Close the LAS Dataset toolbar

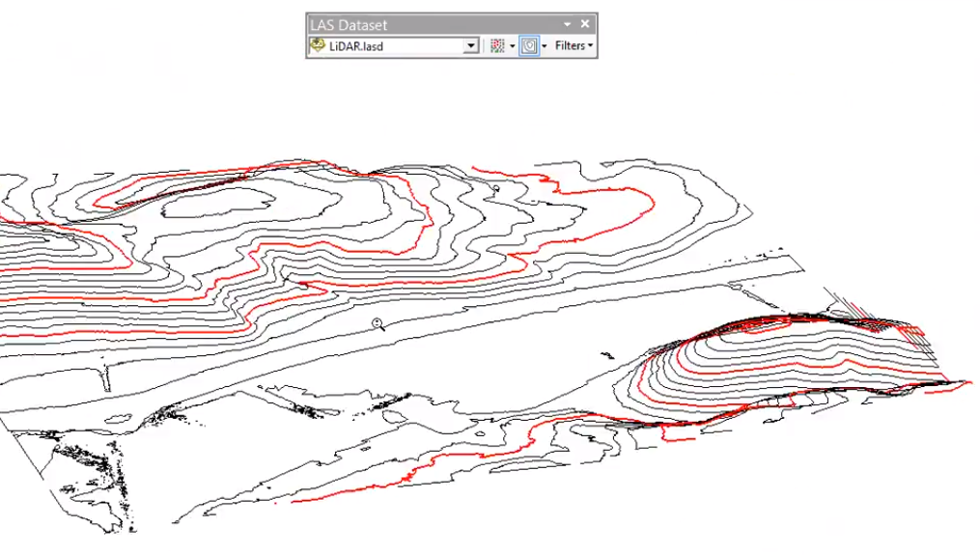[585, 24]
